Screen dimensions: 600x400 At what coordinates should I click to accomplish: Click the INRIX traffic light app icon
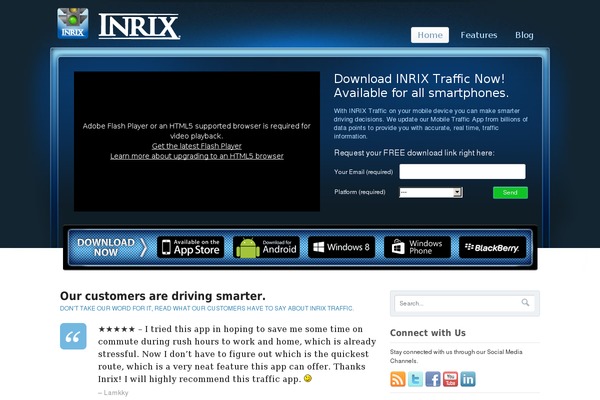pos(73,23)
